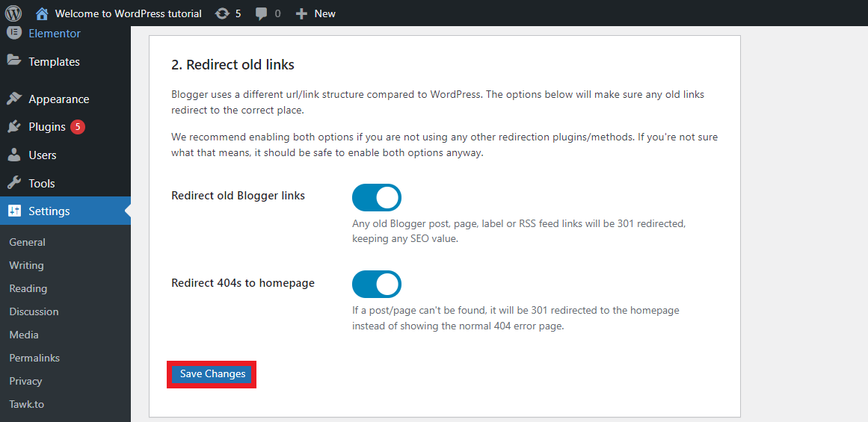Screen dimensions: 868x422
Task: Click 'Redirect 404s to homepage' label
Action: point(243,282)
